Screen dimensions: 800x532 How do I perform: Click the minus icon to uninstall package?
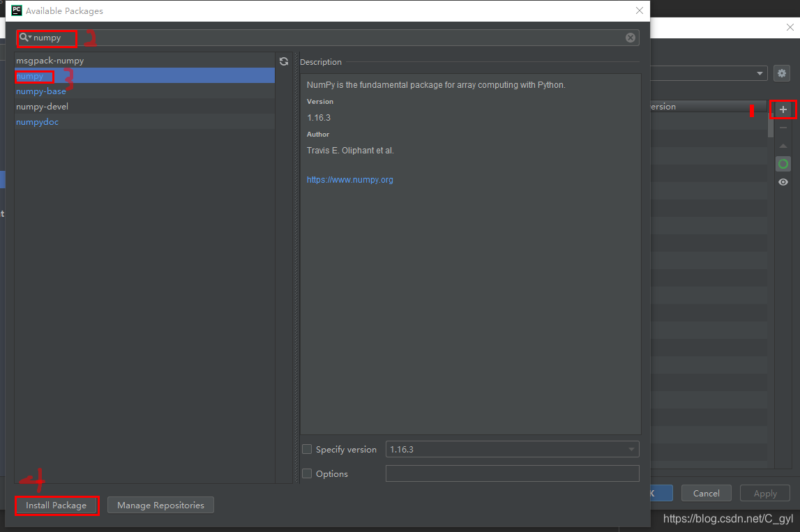tap(783, 128)
